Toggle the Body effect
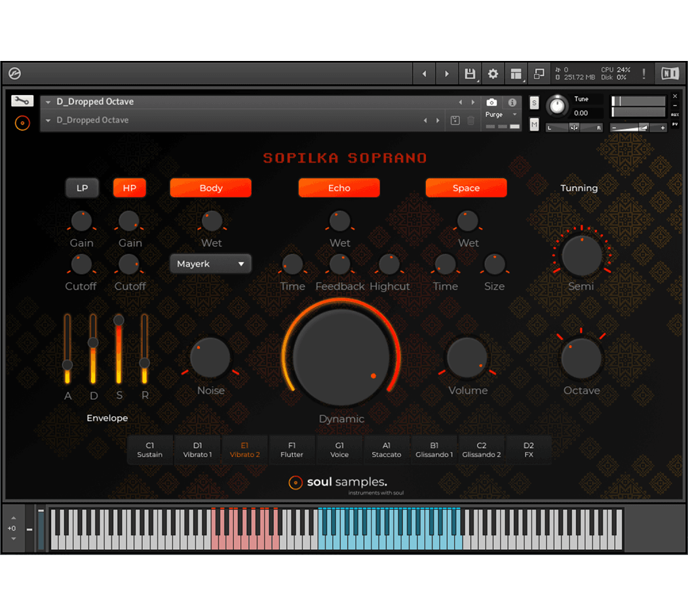The height and width of the screenshot is (616, 688). pos(210,188)
